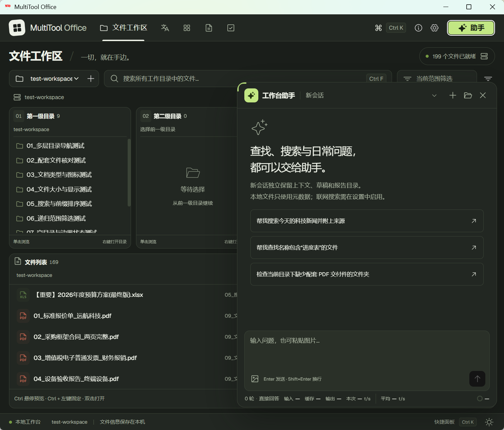Click XLS icon of the budget file
This screenshot has width=504, height=430.
pos(23,295)
